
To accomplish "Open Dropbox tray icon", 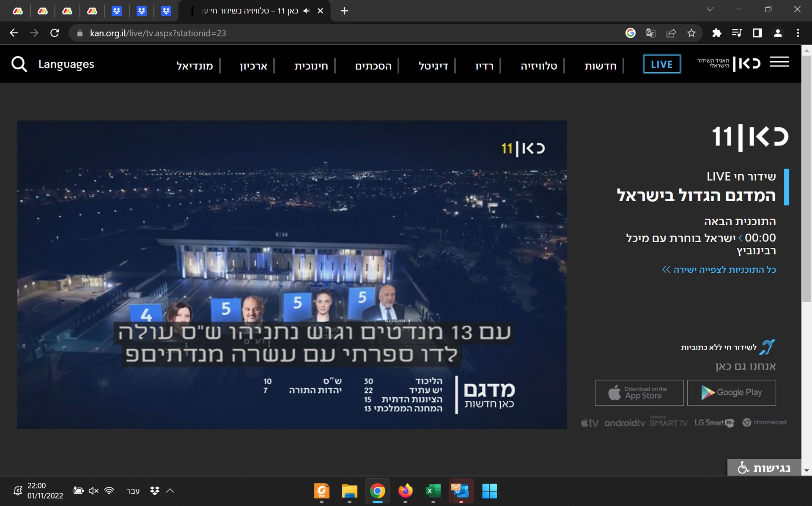I will 155,491.
